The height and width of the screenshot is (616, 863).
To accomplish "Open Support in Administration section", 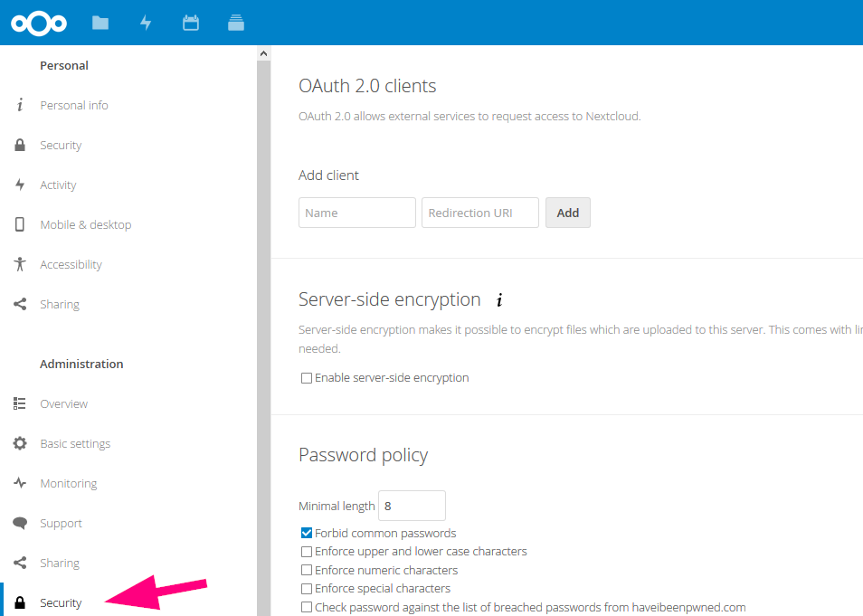I will tap(61, 522).
